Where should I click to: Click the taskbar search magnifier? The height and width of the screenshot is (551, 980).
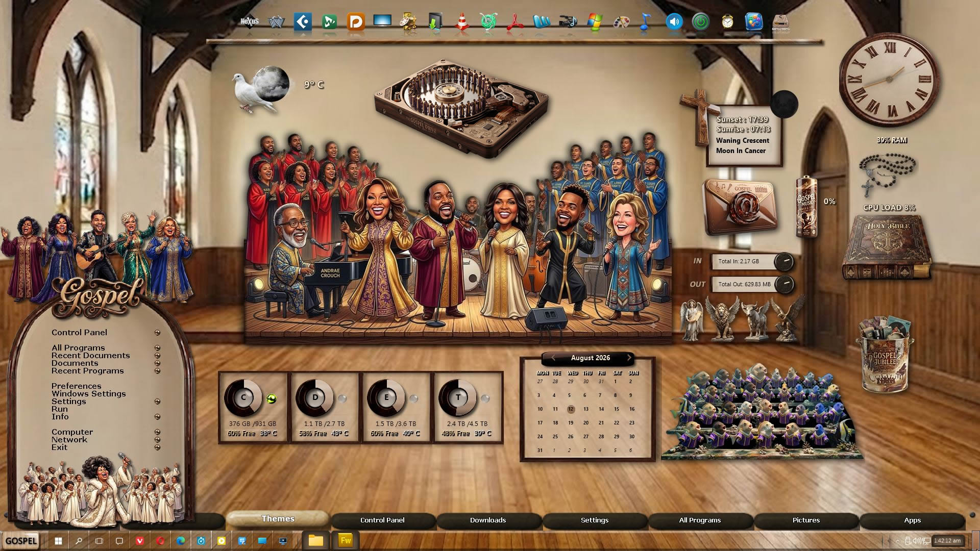tap(79, 541)
